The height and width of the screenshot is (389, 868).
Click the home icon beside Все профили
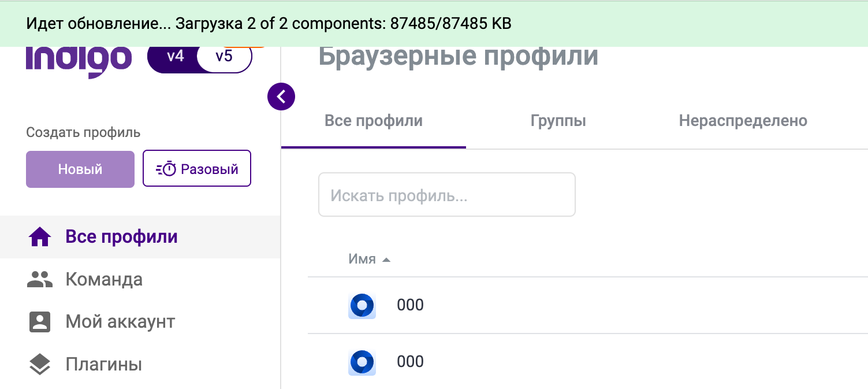pyautogui.click(x=40, y=237)
